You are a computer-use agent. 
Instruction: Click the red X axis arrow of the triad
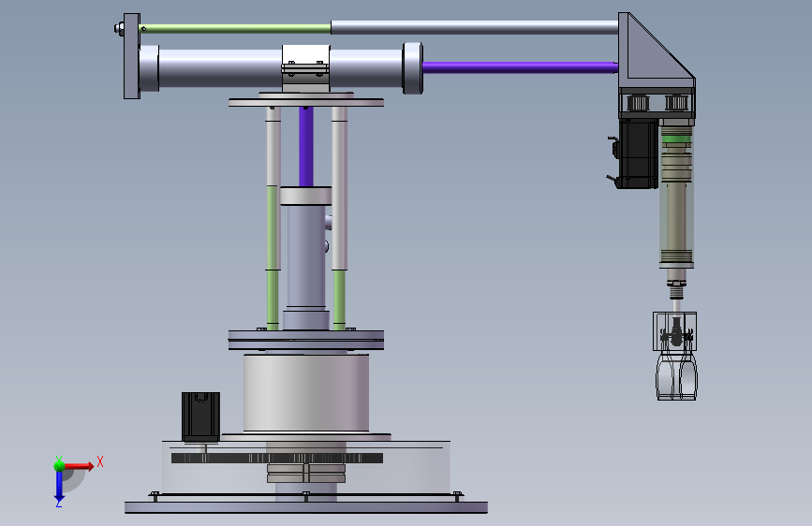tap(79, 466)
